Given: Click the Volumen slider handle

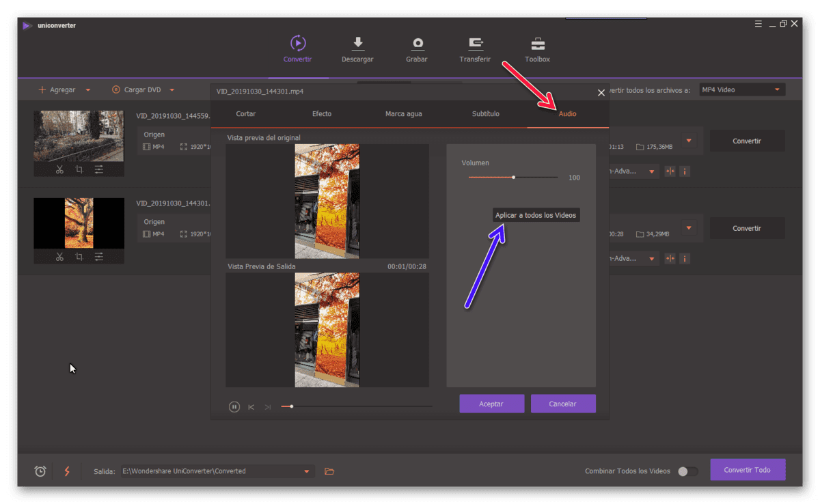Looking at the screenshot, I should tap(514, 178).
